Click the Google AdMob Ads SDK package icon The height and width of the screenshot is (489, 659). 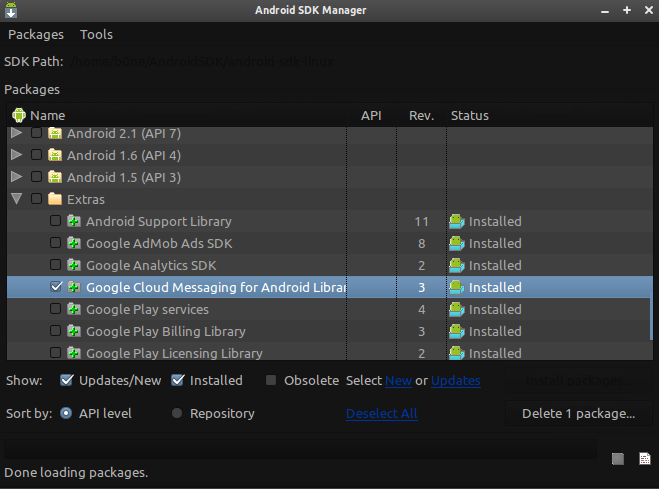tap(74, 243)
